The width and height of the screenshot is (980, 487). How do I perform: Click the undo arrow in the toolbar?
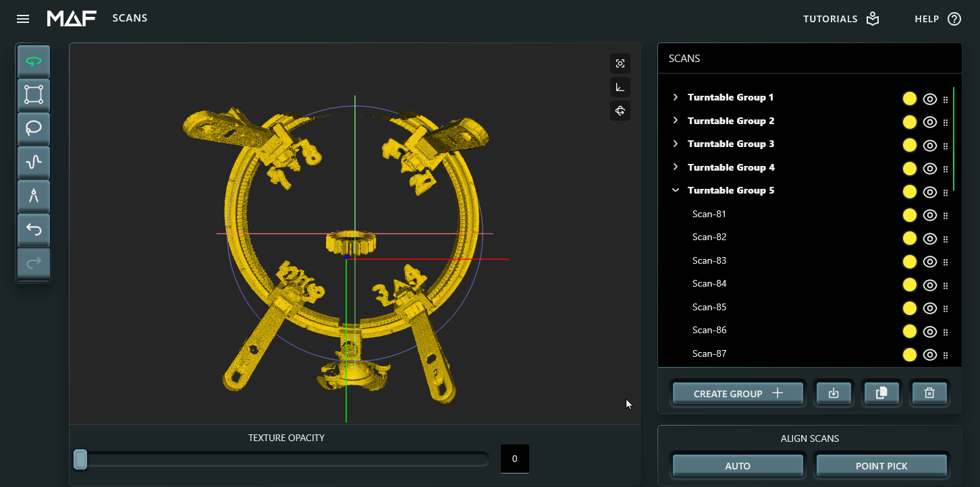tap(34, 230)
